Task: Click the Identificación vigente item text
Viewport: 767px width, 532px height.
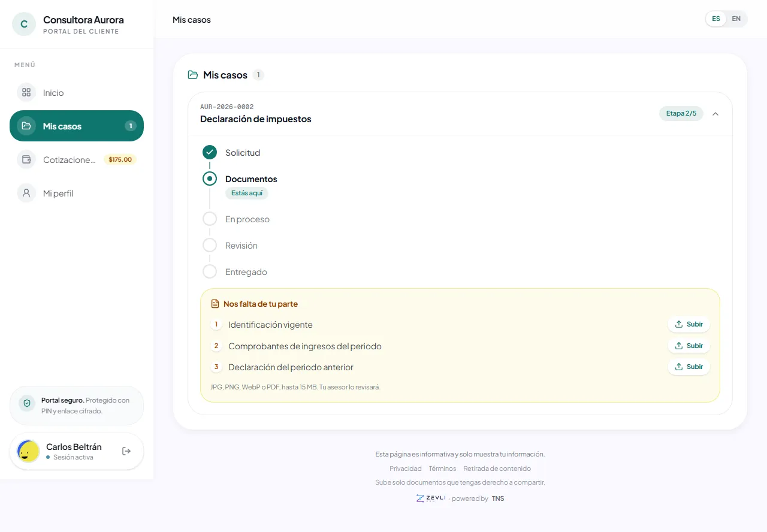Action: pos(270,325)
